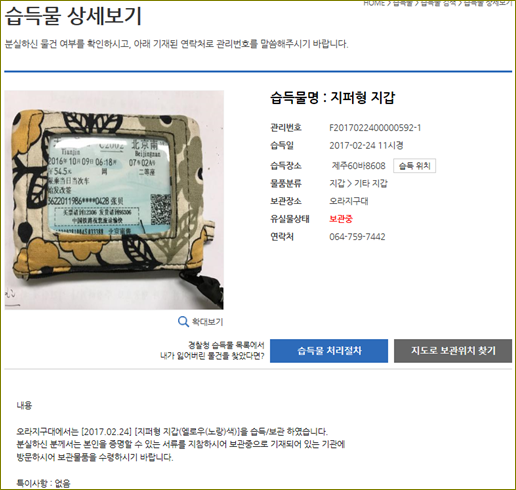The image size is (516, 490).
Task: Click the management number F2017022400000592-1
Action: click(375, 128)
